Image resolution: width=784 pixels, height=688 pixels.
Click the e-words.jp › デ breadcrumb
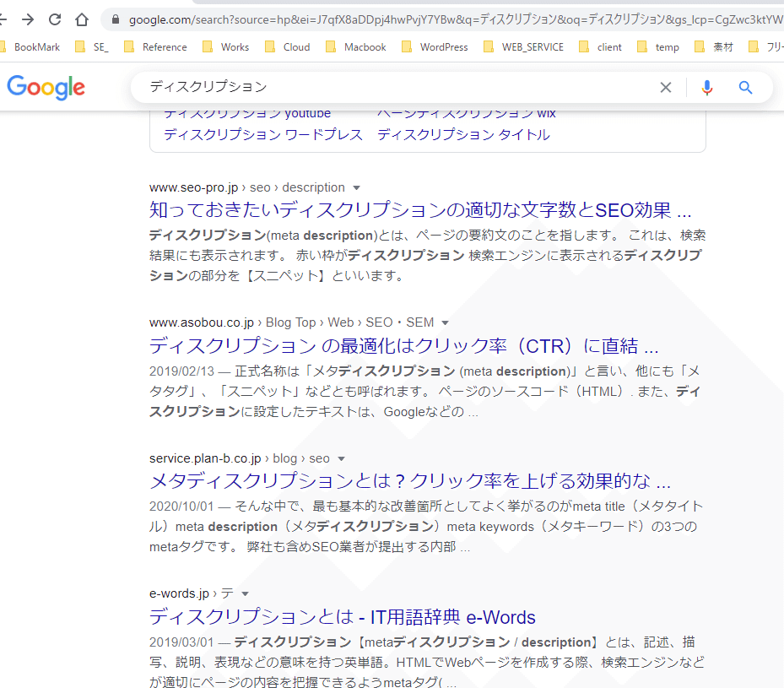(x=192, y=593)
